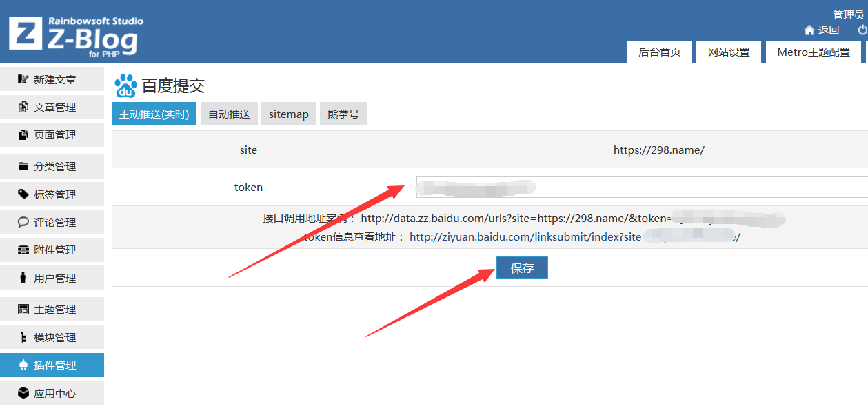Click the tag management tag icon
This screenshot has width=868, height=413.
click(23, 194)
